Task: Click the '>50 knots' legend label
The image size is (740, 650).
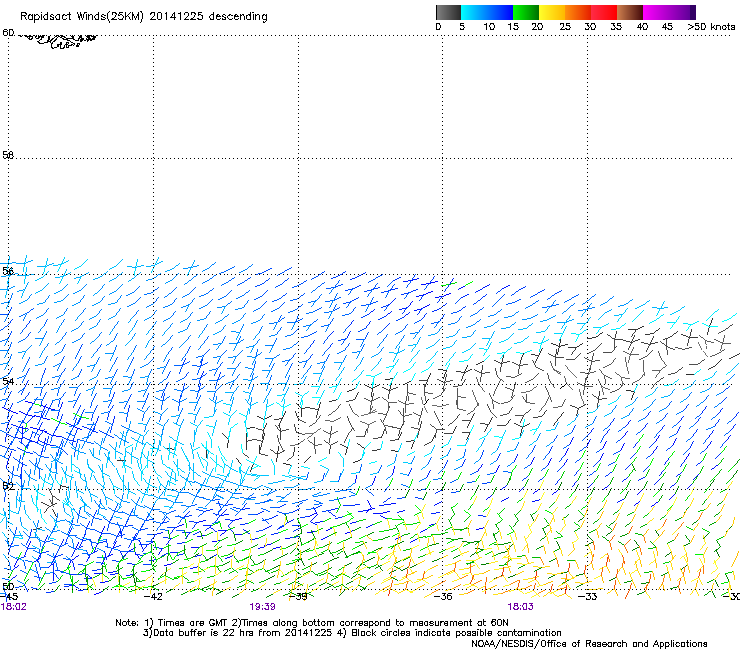Action: coord(711,27)
